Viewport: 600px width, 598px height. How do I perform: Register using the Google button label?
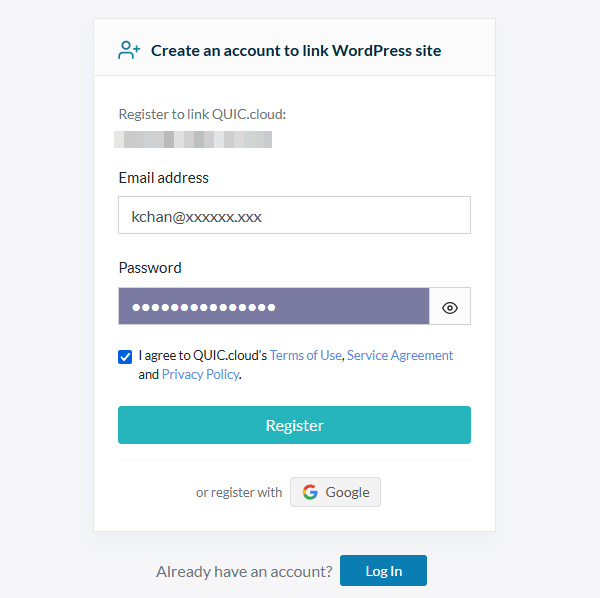[x=347, y=492]
